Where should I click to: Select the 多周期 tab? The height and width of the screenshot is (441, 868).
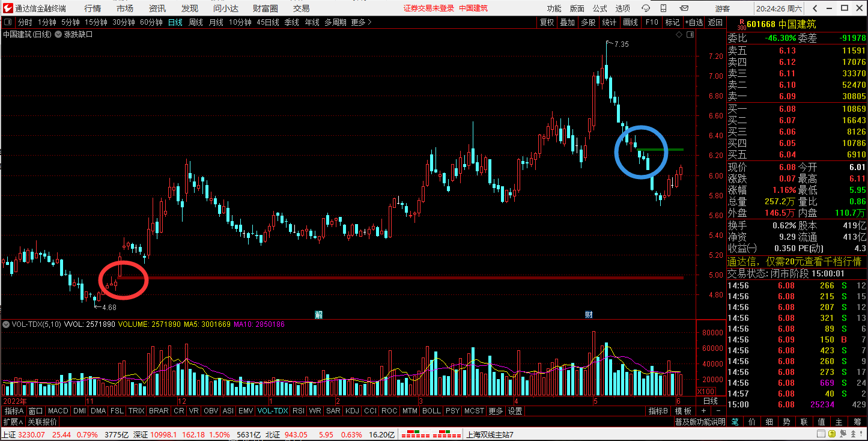(x=335, y=22)
